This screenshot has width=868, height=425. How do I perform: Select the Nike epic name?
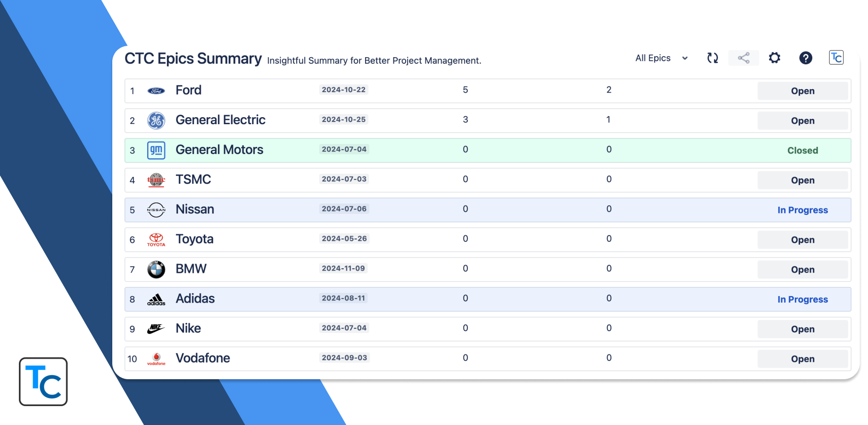click(x=188, y=328)
